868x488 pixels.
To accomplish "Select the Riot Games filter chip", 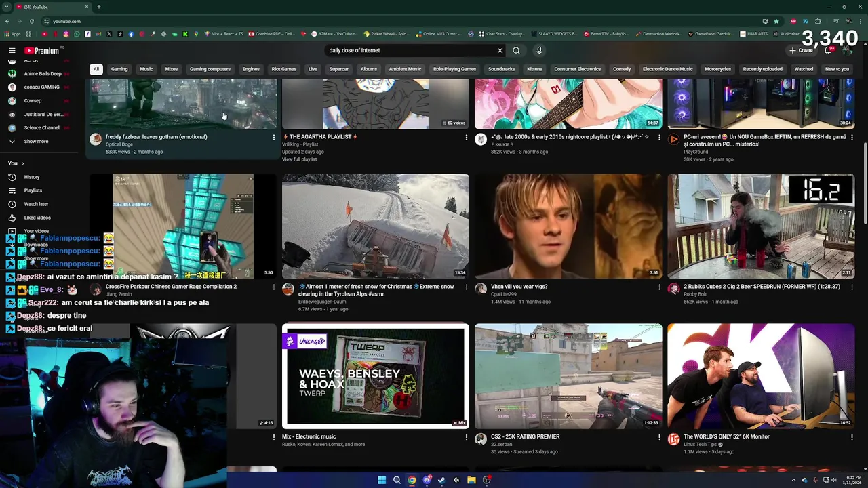I will click(x=284, y=69).
